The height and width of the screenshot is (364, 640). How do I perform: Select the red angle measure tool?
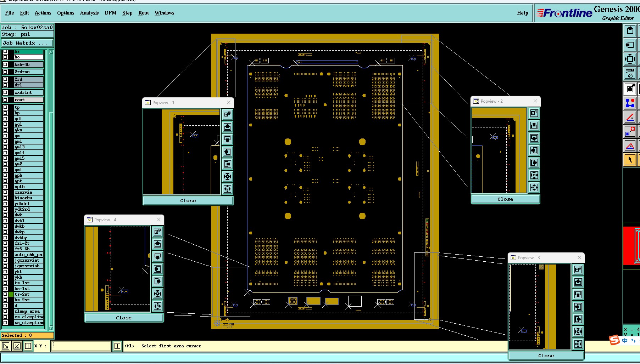[630, 117]
